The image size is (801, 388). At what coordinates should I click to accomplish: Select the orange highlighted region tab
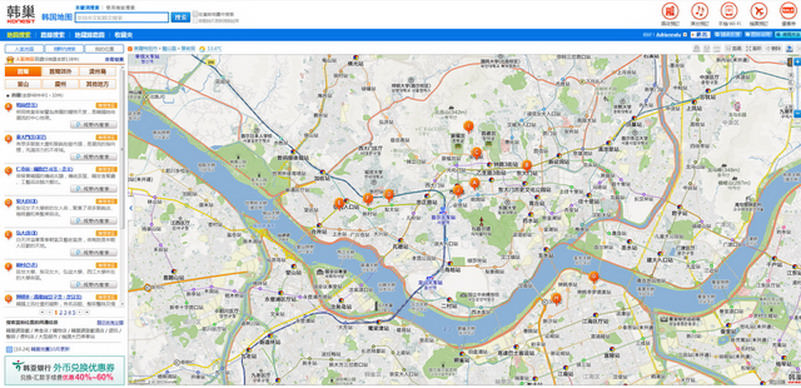pos(22,71)
